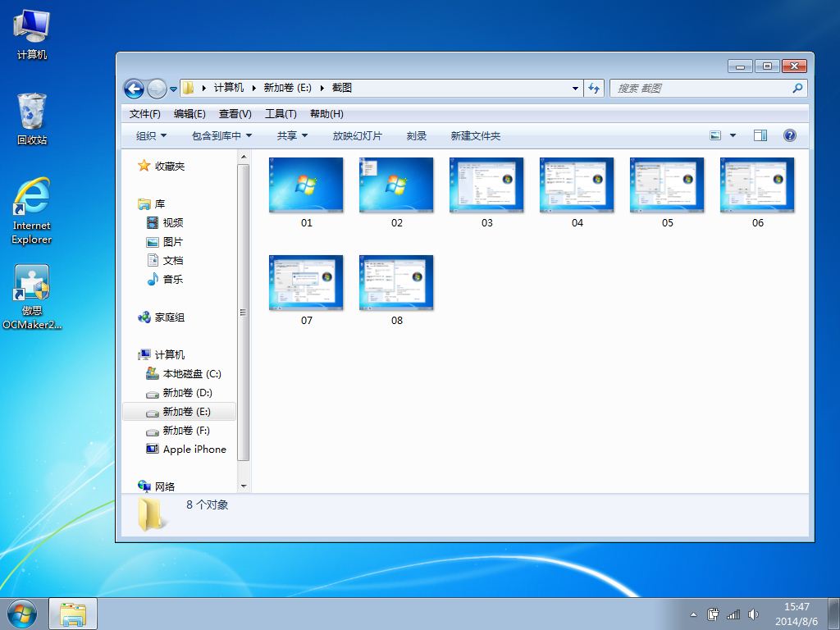Select image thumbnail 04
This screenshot has width=840, height=630.
pyautogui.click(x=577, y=185)
